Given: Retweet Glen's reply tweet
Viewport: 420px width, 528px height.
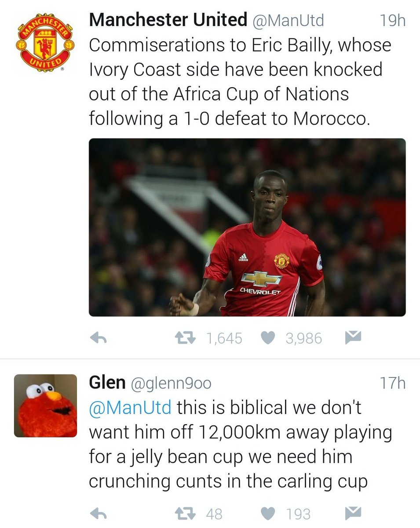Looking at the screenshot, I should pyautogui.click(x=185, y=513).
